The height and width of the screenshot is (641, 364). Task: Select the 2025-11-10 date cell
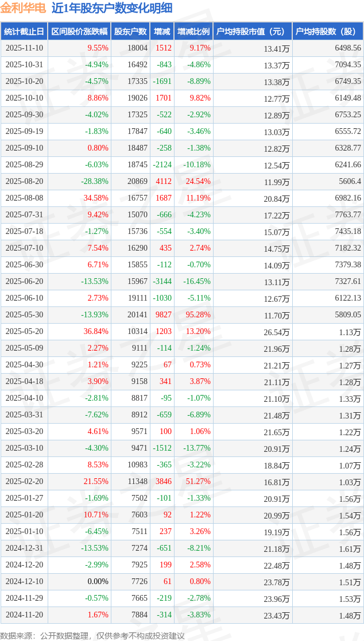tap(24, 48)
